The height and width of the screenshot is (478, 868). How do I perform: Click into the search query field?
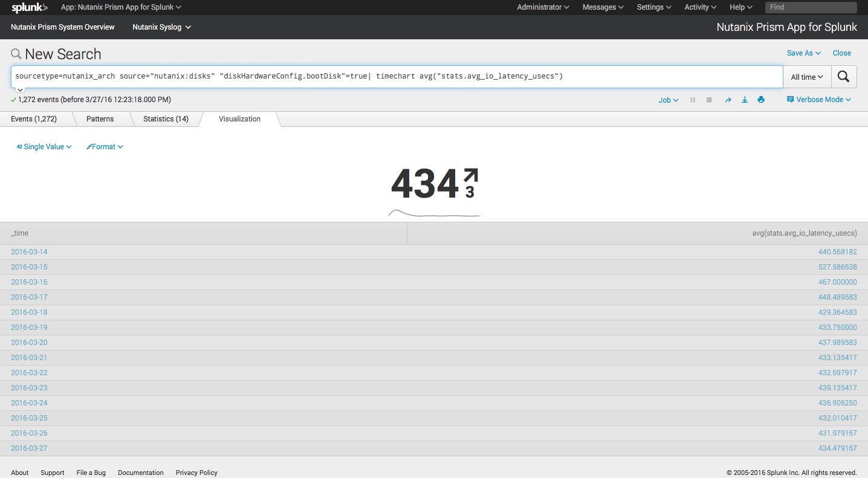coord(397,77)
